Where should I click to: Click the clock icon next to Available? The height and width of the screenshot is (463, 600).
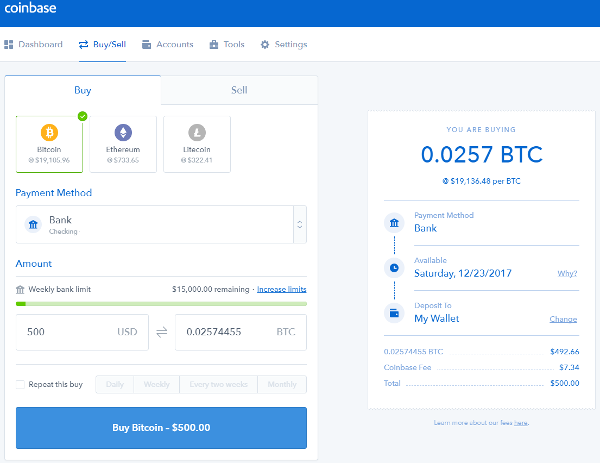[x=394, y=268]
